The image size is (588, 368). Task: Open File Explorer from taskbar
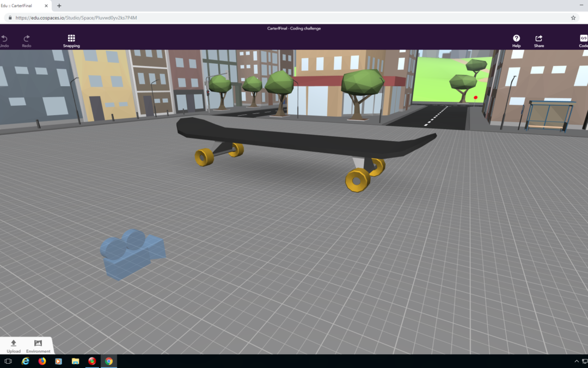pos(75,361)
